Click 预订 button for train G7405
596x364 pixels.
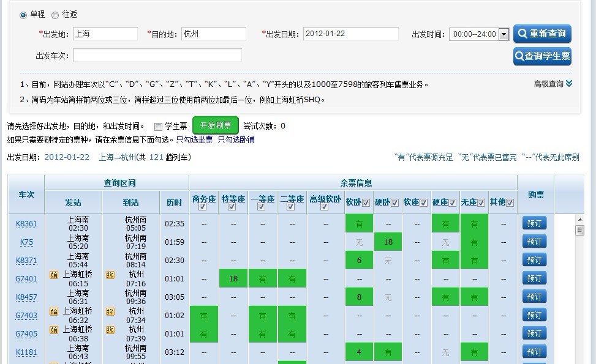click(x=534, y=333)
